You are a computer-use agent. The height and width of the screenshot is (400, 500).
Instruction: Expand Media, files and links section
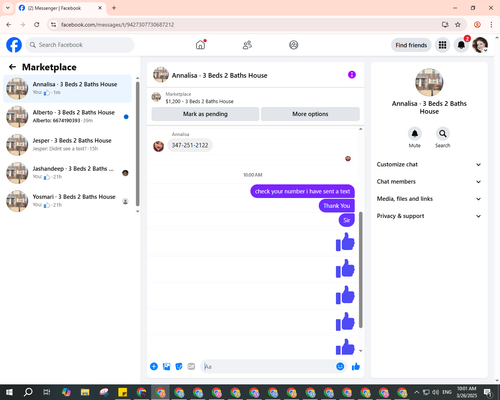tap(429, 199)
